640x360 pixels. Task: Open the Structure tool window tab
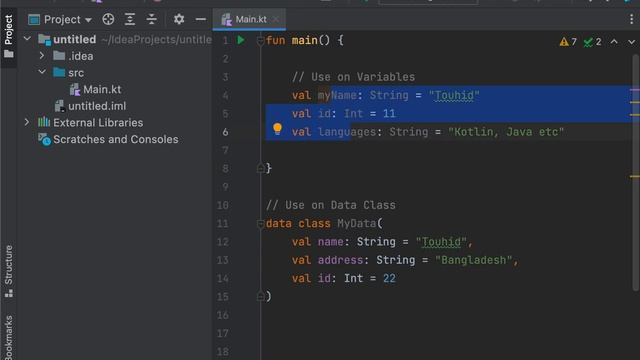9,270
